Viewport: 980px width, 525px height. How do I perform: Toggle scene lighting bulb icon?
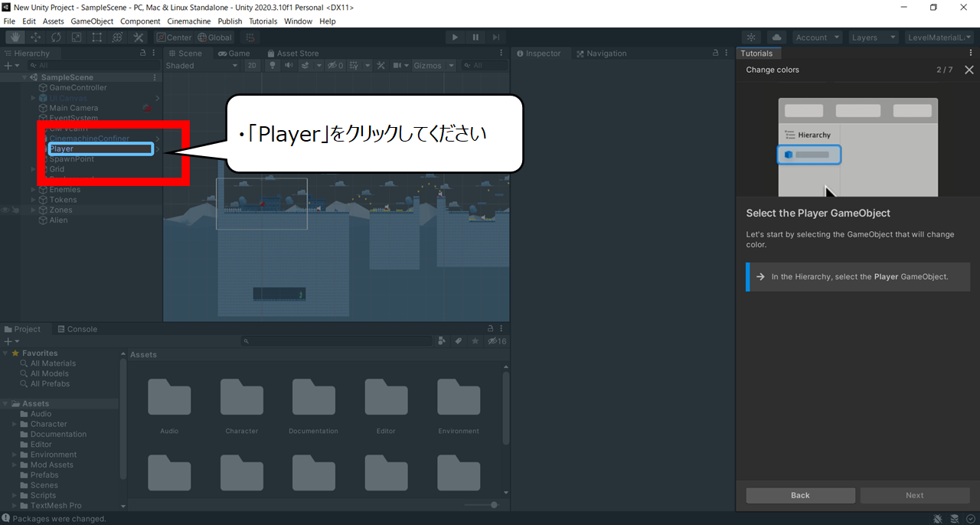tap(272, 66)
